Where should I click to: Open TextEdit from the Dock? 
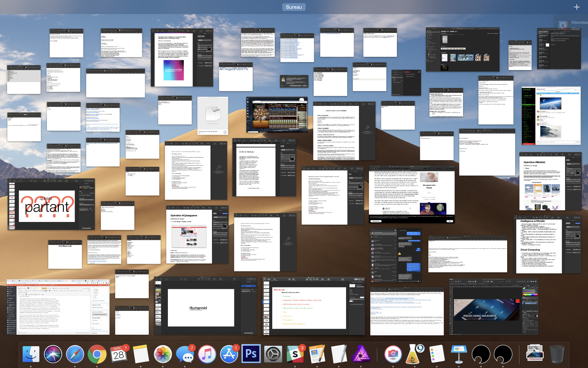pos(339,354)
